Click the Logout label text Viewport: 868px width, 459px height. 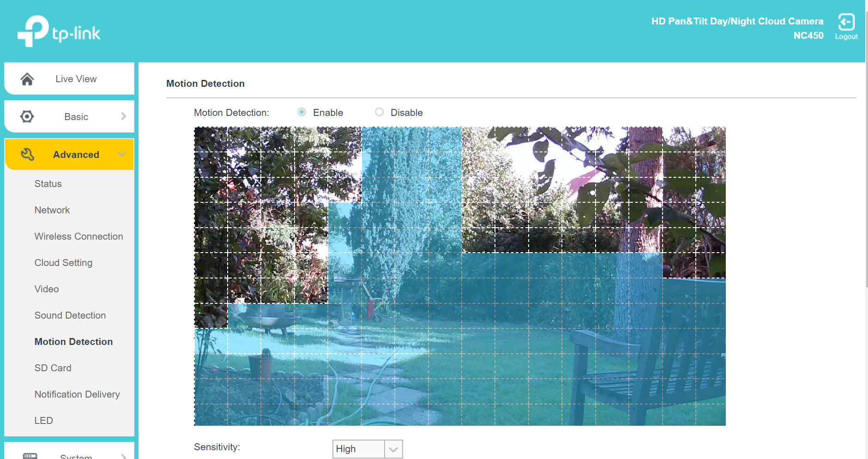(x=846, y=36)
